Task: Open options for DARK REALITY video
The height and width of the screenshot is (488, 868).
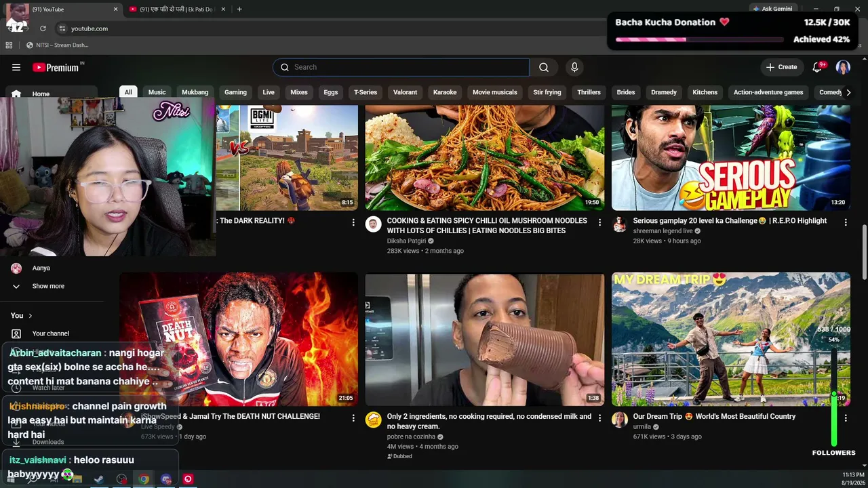Action: (353, 222)
